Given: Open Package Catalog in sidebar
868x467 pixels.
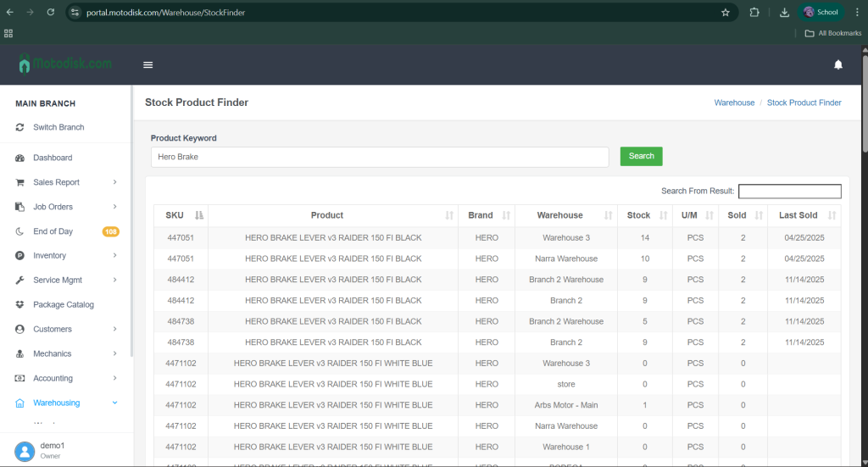Looking at the screenshot, I should [63, 305].
